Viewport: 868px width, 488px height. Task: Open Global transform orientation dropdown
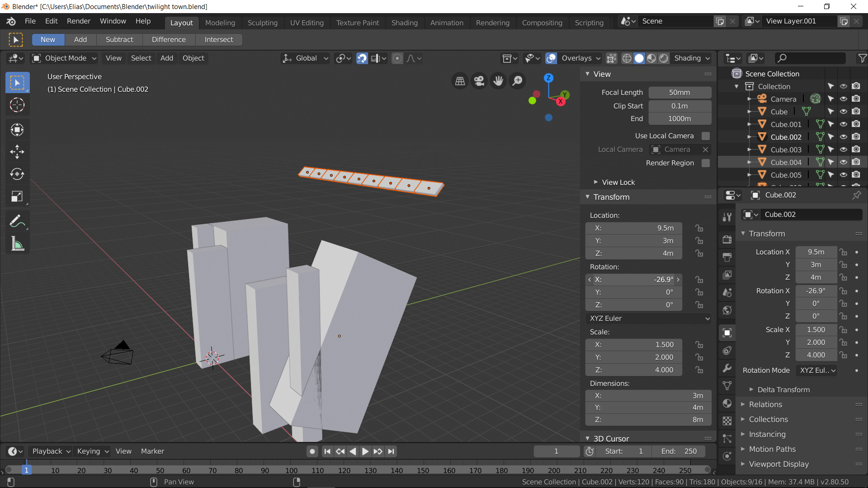point(306,58)
